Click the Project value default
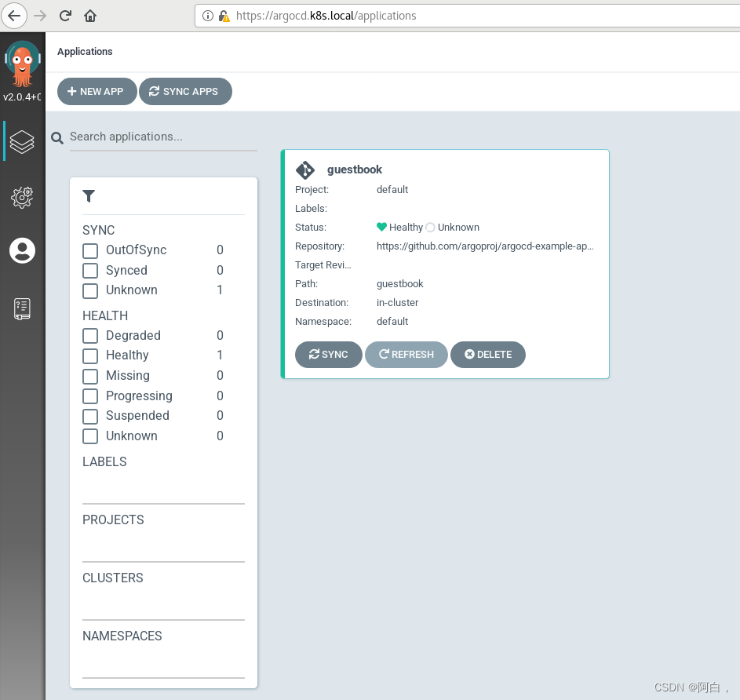Viewport: 740px width, 700px height. [392, 189]
